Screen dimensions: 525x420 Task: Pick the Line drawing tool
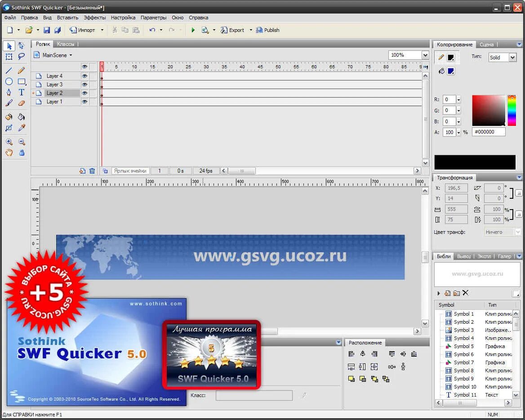pos(9,70)
